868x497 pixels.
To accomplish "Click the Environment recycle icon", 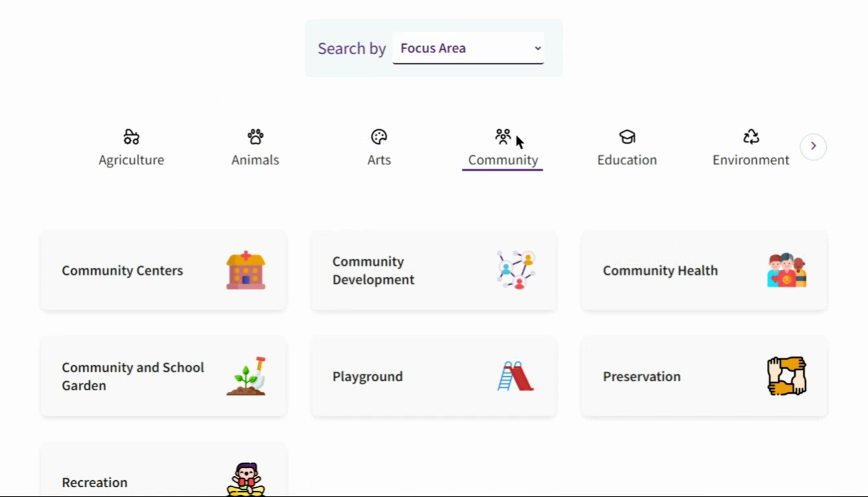I will click(x=751, y=137).
